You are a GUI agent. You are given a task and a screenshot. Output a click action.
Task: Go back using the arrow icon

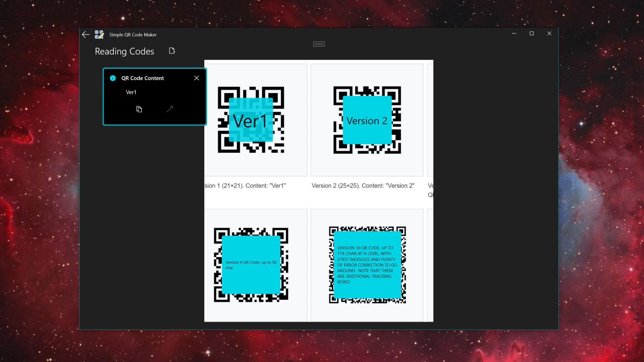86,35
